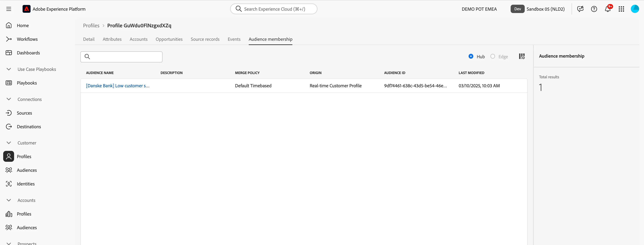644x245 pixels.
Task: Open Accounts Profiles building icon
Action: [9, 214]
